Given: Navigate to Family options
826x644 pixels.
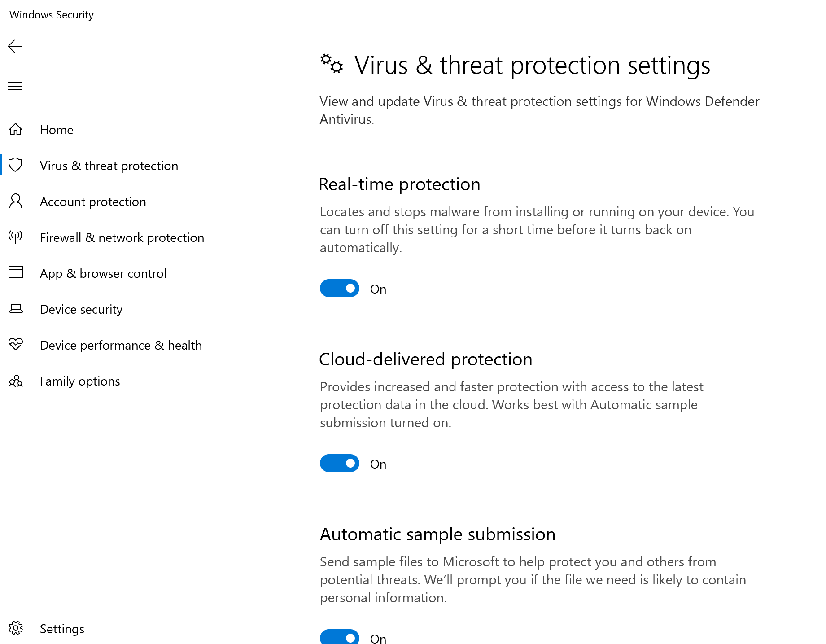Looking at the screenshot, I should 80,381.
